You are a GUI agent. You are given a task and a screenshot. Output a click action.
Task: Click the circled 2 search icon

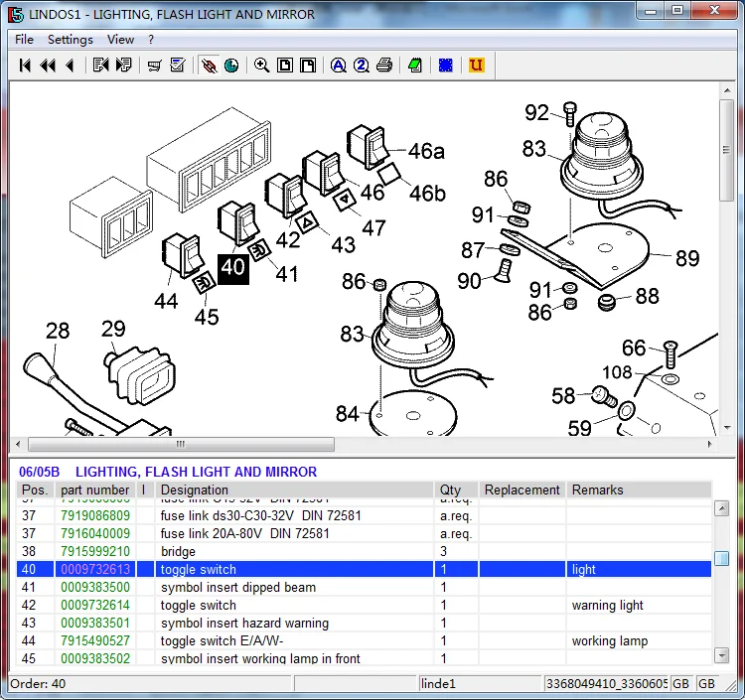[362, 66]
